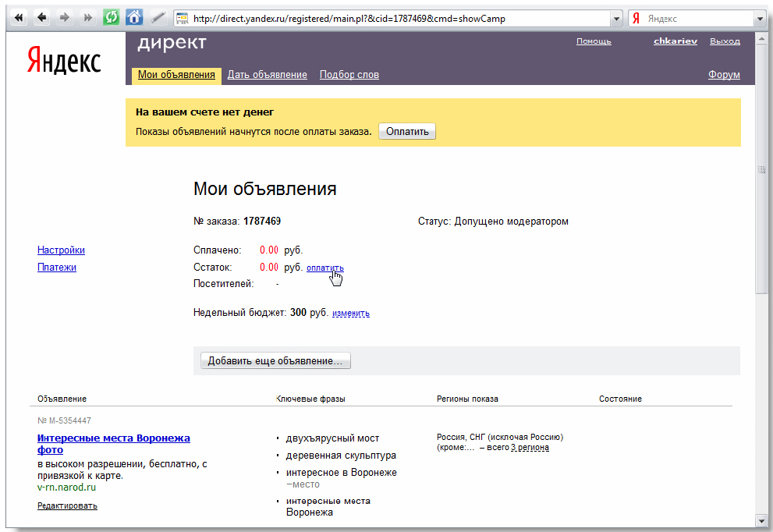773x532 pixels.
Task: Click изменить link next to weekly budget
Action: 350,314
